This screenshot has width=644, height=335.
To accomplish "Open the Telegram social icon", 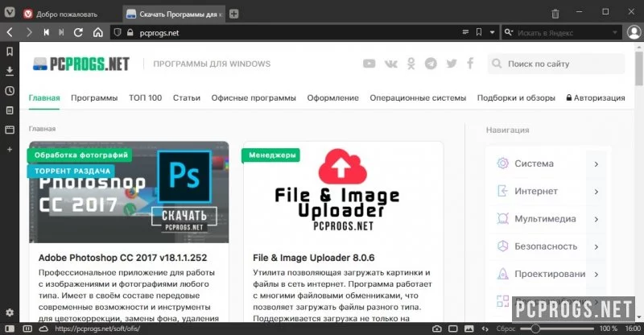I will (x=431, y=64).
